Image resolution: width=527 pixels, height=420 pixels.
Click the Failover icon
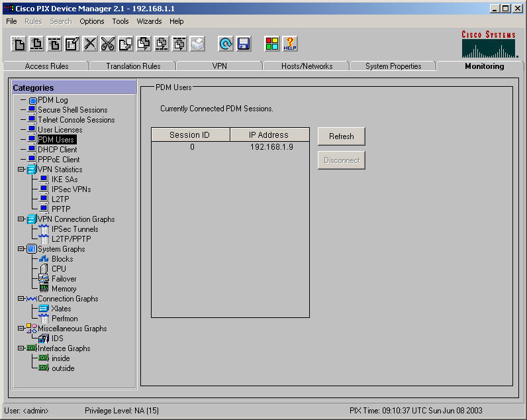click(x=44, y=279)
